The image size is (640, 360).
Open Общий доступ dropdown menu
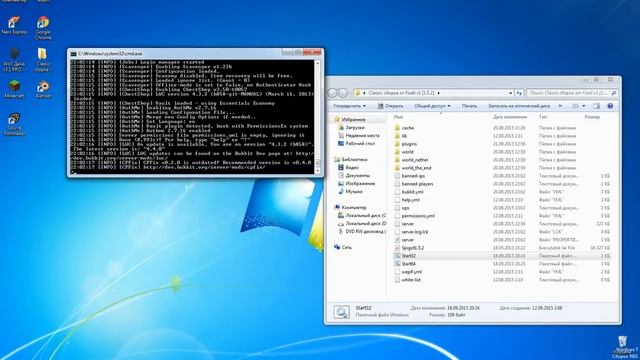tap(432, 106)
